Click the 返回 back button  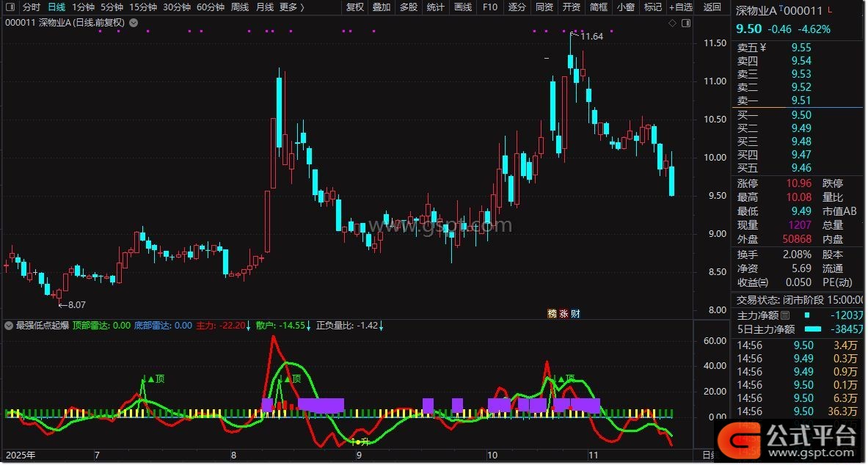pos(712,7)
